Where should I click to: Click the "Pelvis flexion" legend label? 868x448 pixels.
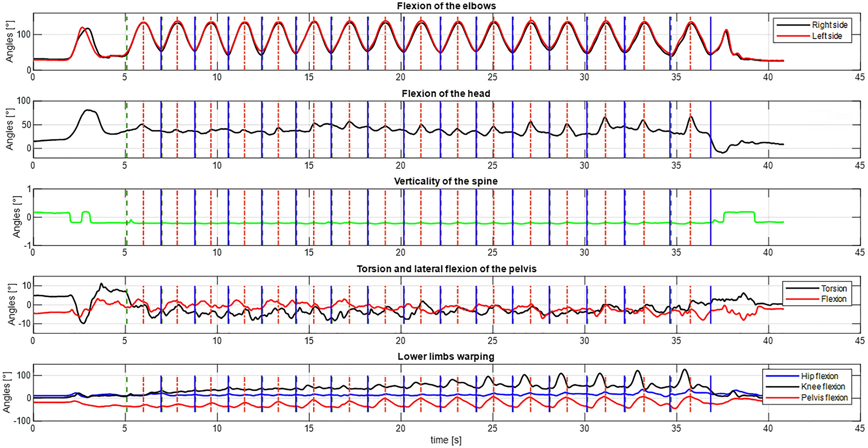pyautogui.click(x=824, y=398)
